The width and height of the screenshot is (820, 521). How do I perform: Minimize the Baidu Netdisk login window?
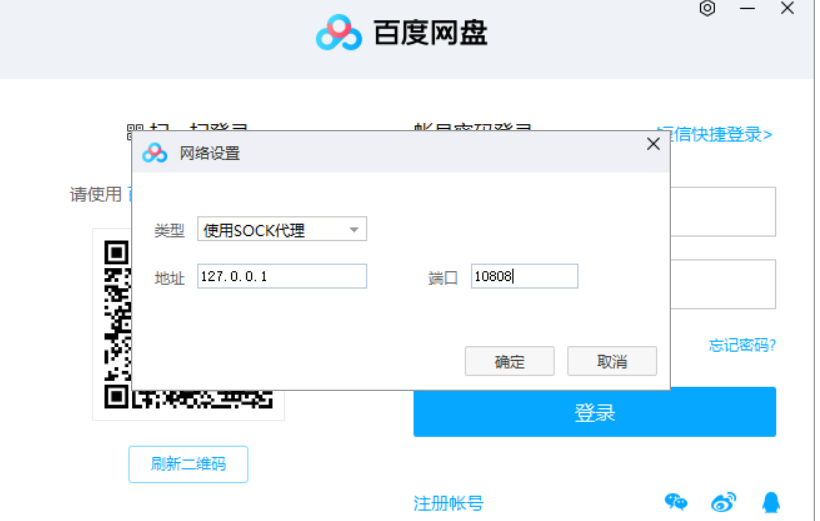click(747, 8)
